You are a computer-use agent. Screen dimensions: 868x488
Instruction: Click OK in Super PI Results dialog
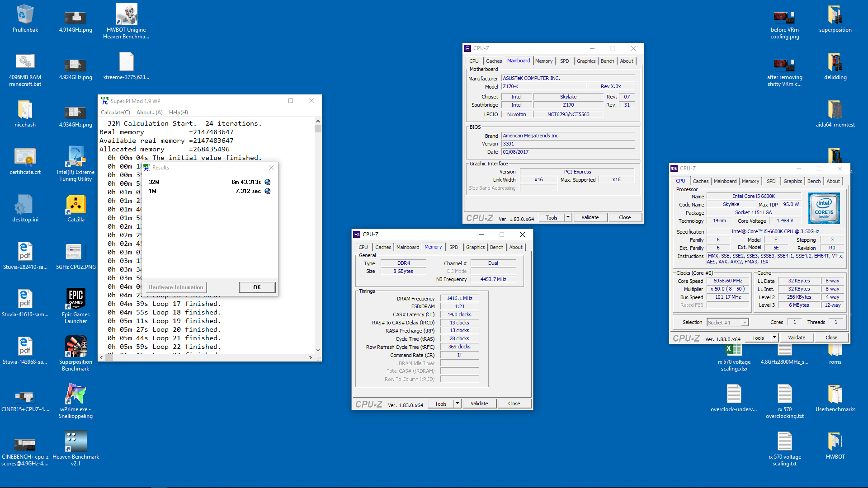pyautogui.click(x=257, y=287)
